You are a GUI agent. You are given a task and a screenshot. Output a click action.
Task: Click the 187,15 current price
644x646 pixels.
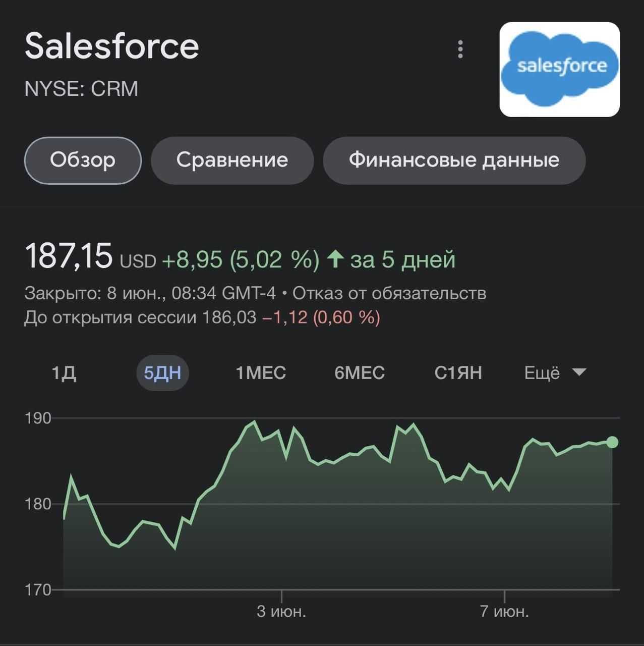tap(69, 256)
